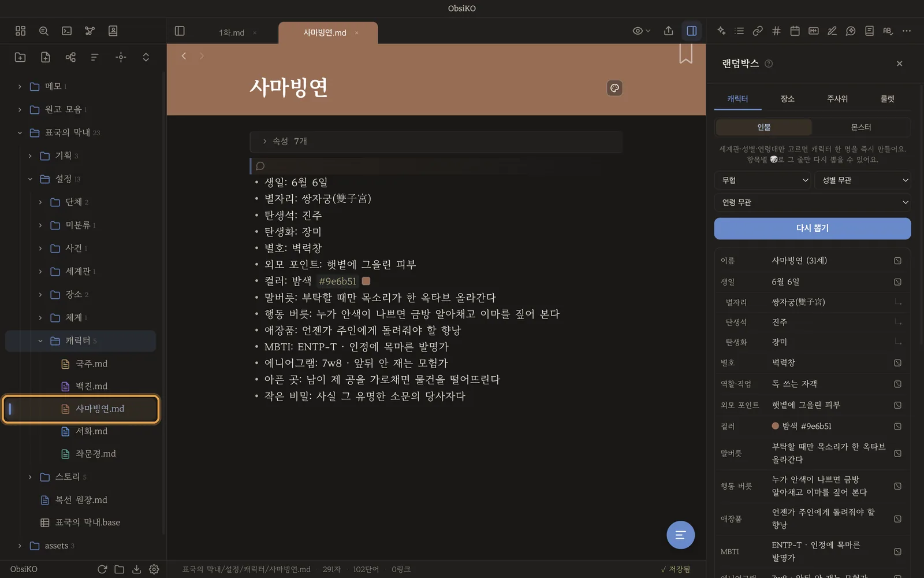
Task: Open the AI sparkles tool
Action: pos(721,31)
